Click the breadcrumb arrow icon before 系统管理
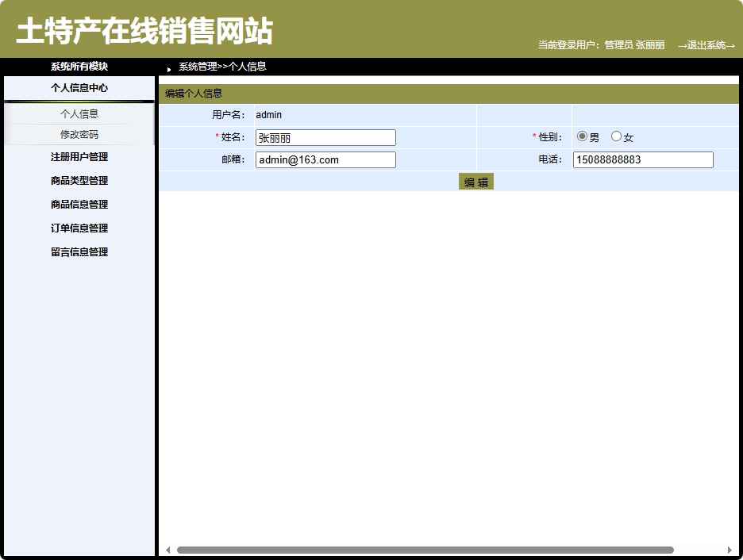 point(167,67)
